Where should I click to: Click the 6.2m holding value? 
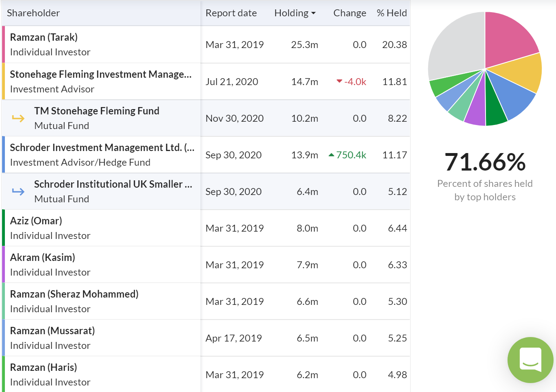(307, 375)
